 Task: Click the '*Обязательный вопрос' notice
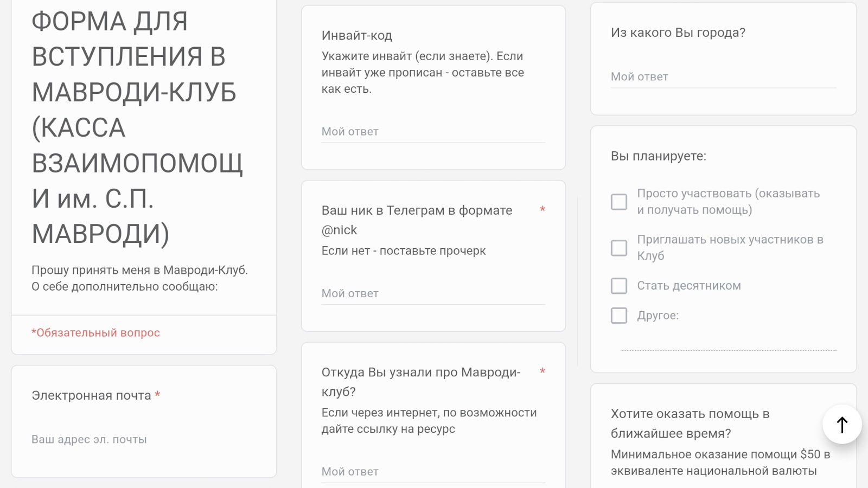click(95, 333)
